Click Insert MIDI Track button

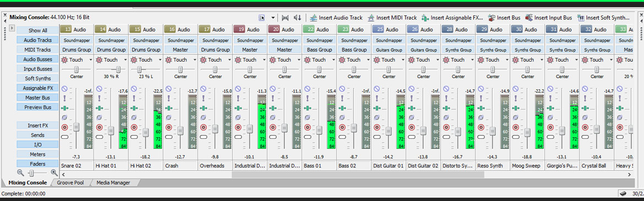(392, 18)
